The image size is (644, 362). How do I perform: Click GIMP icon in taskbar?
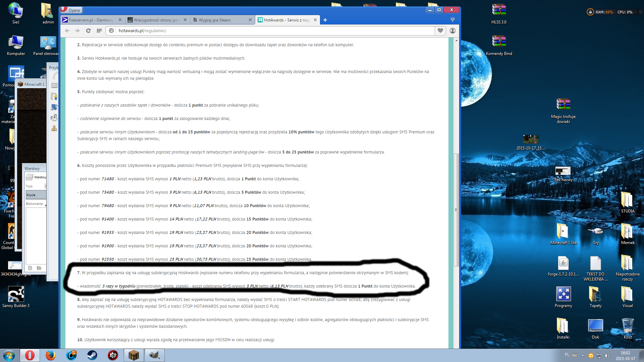155,355
